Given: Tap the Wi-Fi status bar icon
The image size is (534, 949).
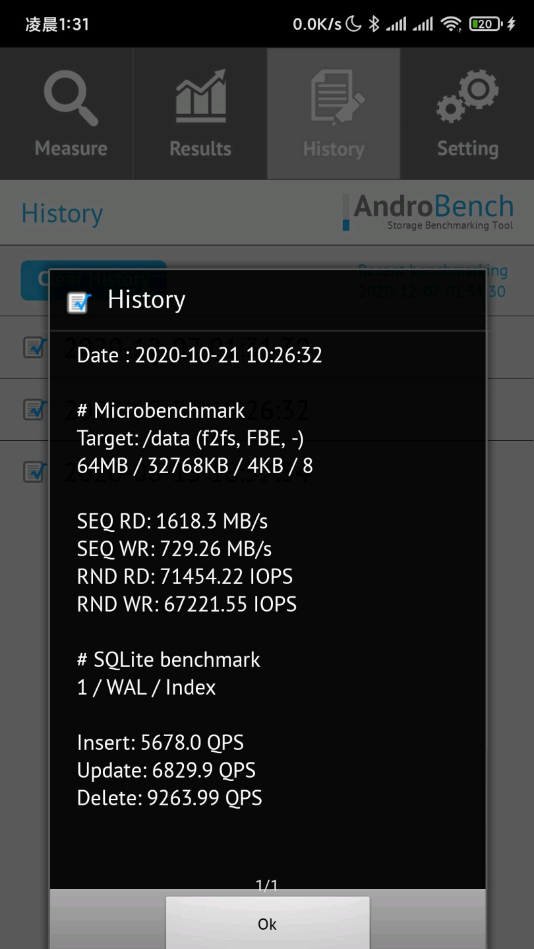Looking at the screenshot, I should [x=451, y=24].
